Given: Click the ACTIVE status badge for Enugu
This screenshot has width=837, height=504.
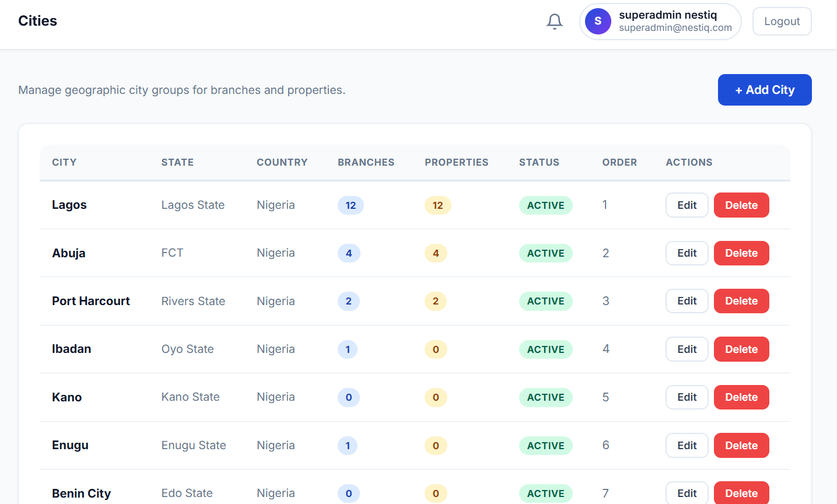Looking at the screenshot, I should [x=546, y=446].
